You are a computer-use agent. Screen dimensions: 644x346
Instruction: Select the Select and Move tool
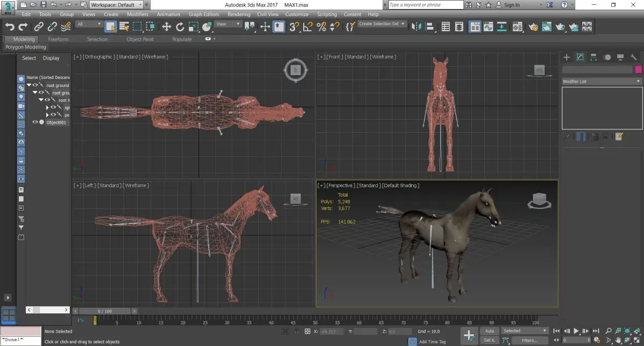pyautogui.click(x=166, y=26)
